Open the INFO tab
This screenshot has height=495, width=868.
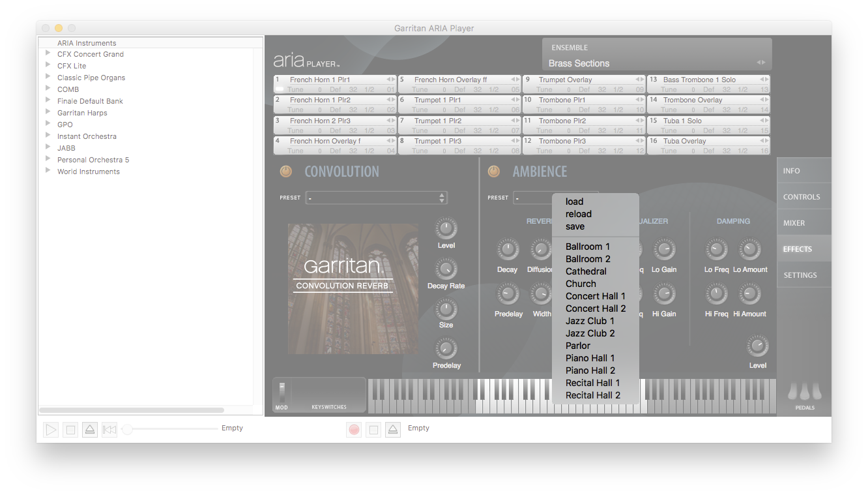pyautogui.click(x=804, y=171)
